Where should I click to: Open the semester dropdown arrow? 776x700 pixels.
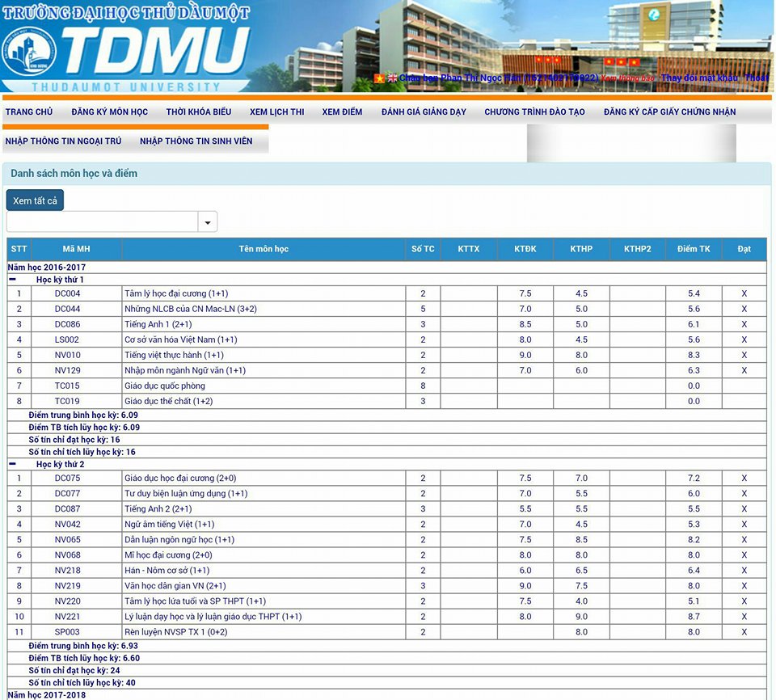(x=208, y=222)
